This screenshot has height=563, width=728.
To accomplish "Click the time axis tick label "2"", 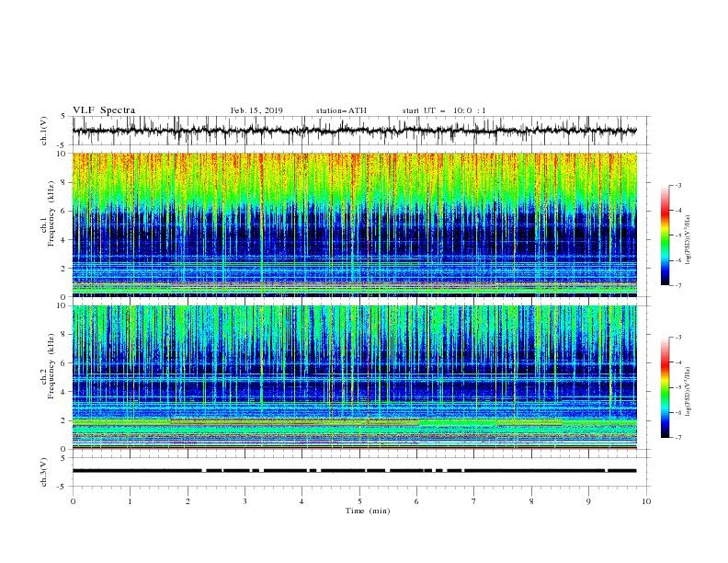I will pos(188,501).
